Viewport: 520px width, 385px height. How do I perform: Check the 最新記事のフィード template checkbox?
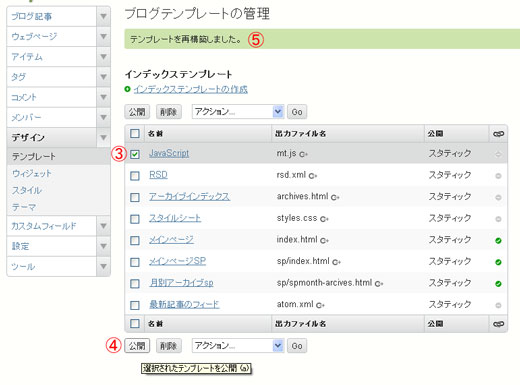coord(135,305)
